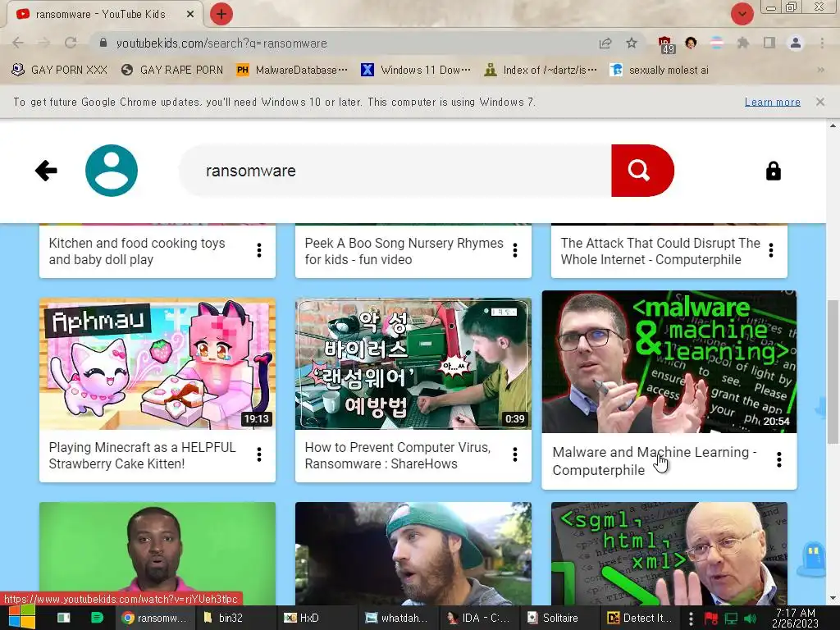This screenshot has height=630, width=840.
Task: Open the Aphmau Minecraft video thumbnail
Action: pos(157,363)
